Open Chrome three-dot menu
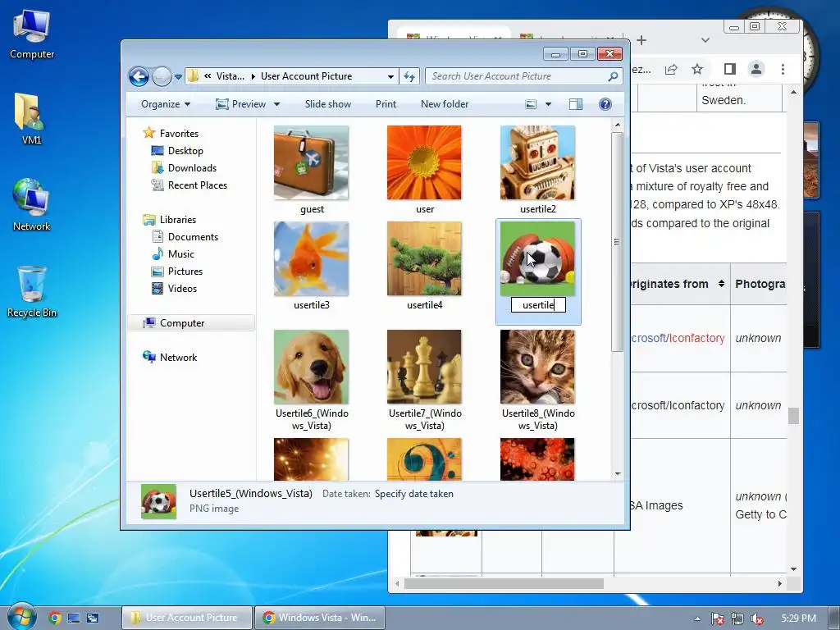 tap(783, 69)
